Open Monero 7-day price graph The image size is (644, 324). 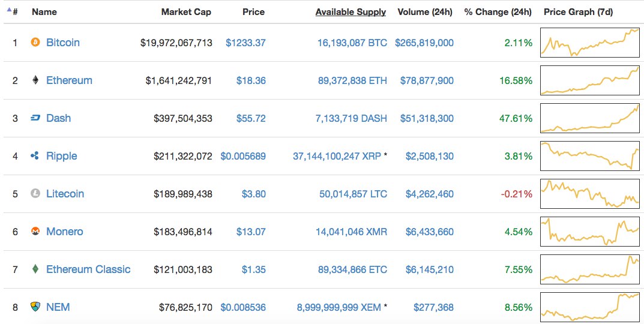[x=590, y=231]
